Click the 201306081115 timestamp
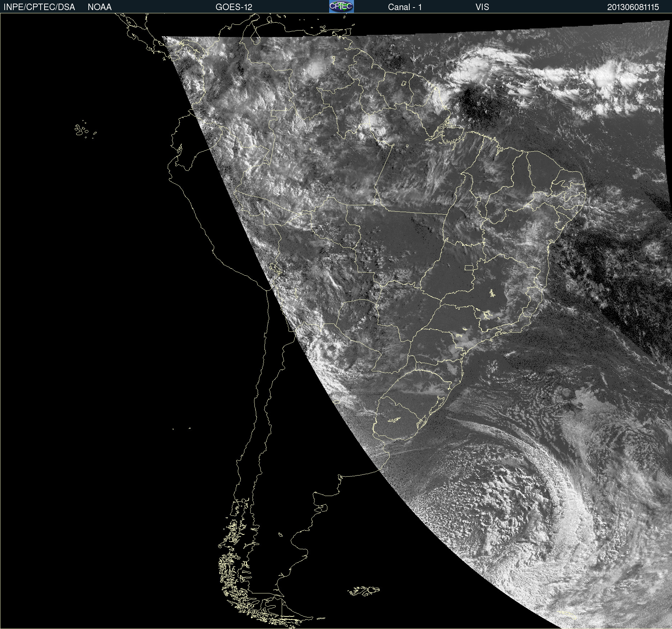This screenshot has height=629, width=672. (x=633, y=7)
